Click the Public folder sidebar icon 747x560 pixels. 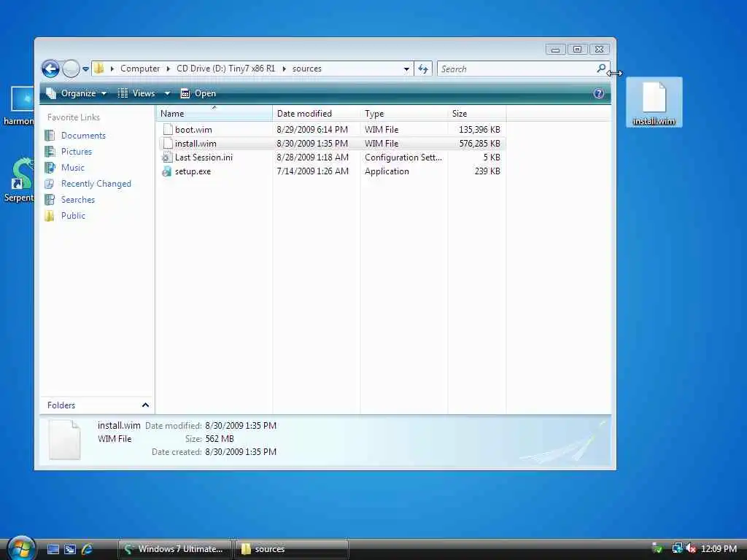pos(50,216)
